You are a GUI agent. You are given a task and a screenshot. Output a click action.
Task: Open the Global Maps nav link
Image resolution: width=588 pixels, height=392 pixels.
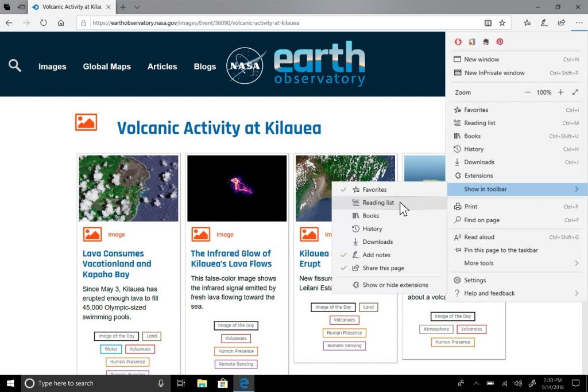point(107,67)
